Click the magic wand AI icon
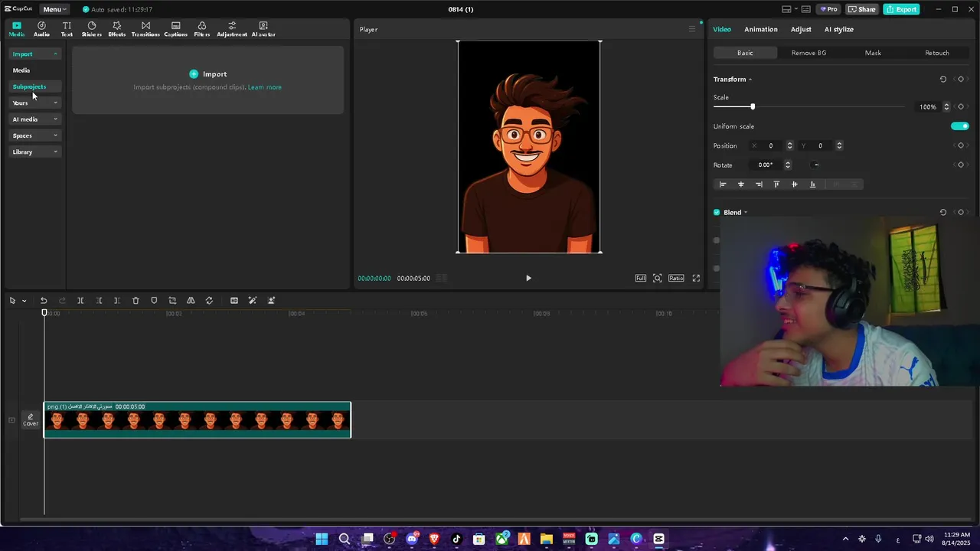The image size is (980, 551). pos(253,301)
